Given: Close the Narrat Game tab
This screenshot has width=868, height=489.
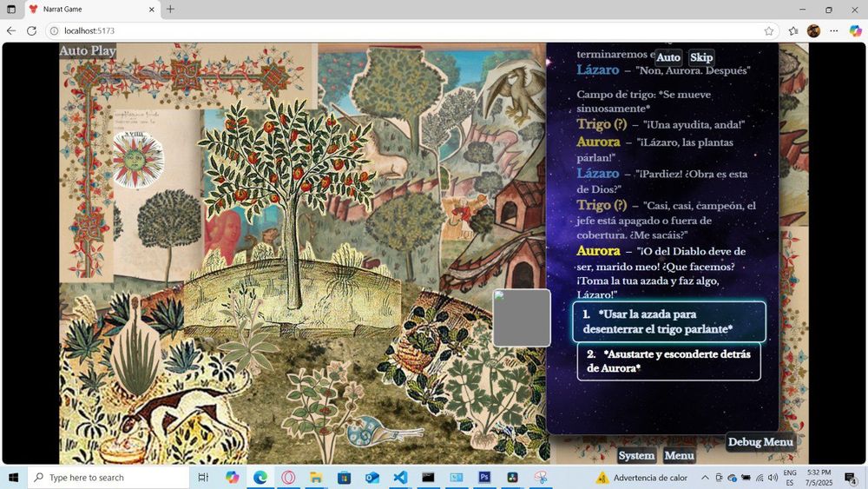Looking at the screenshot, I should [x=152, y=10].
